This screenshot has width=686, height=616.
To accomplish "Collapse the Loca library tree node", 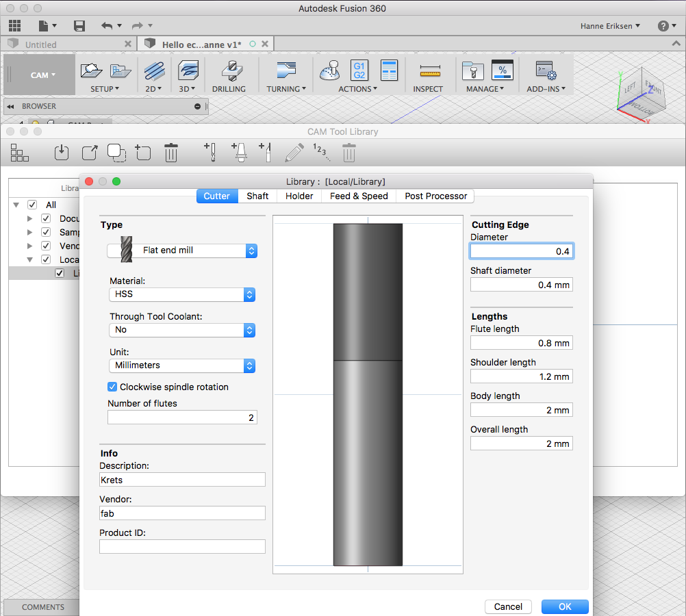I will tap(29, 259).
